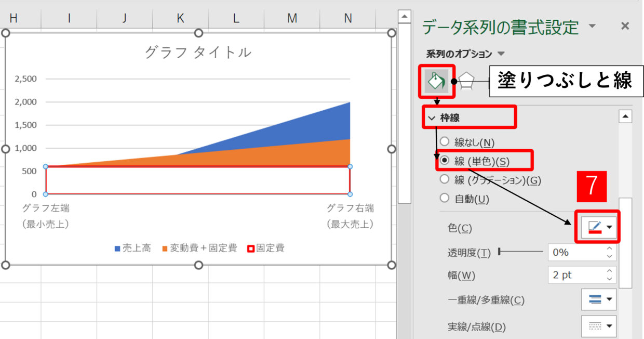
Task: Select the 変動費+固定費 legend entry
Action: (x=200, y=249)
